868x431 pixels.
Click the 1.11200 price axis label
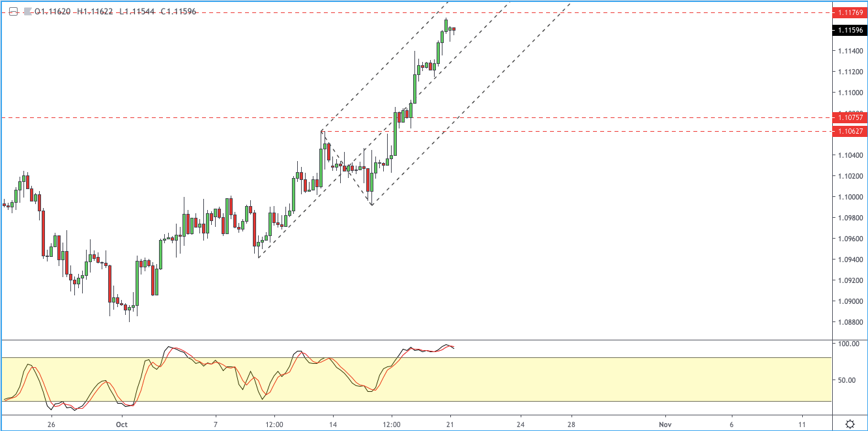(x=851, y=72)
